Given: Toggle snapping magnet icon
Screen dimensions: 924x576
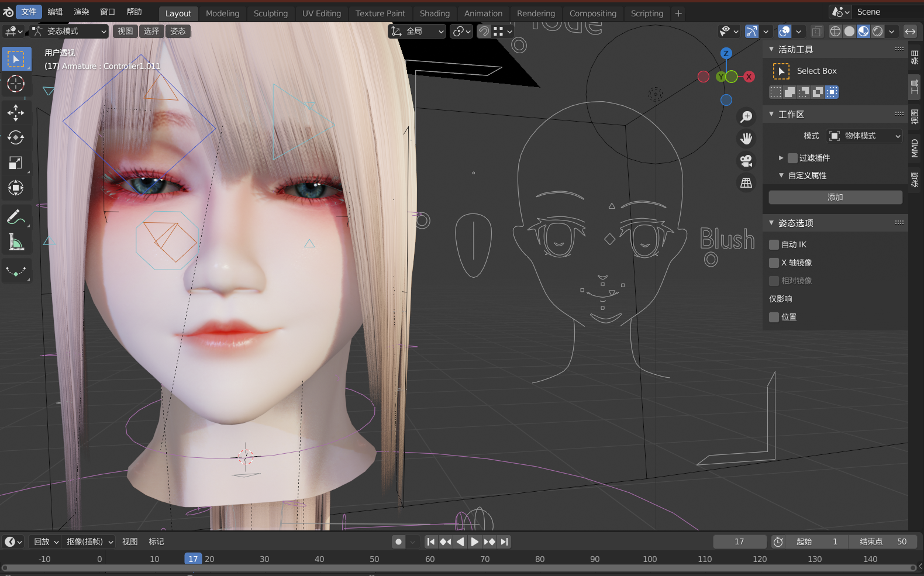Looking at the screenshot, I should click(x=484, y=31).
